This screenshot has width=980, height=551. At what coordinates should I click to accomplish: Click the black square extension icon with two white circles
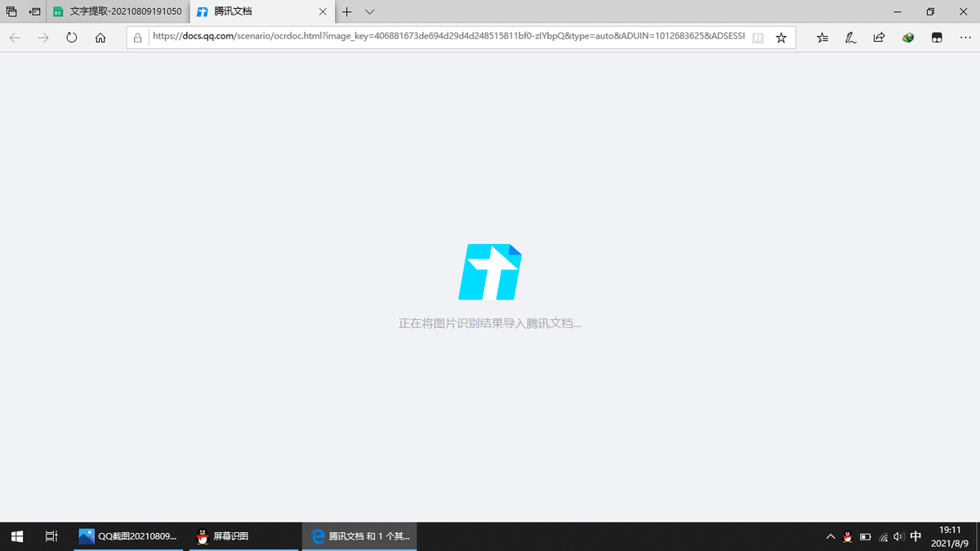(x=937, y=38)
